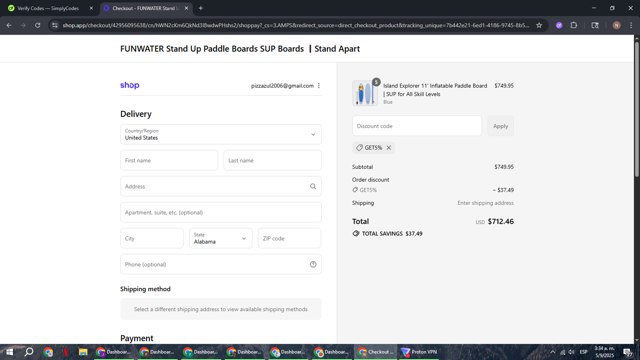The width and height of the screenshot is (640, 360).
Task: Close the Verify Codes tab
Action: 91,8
